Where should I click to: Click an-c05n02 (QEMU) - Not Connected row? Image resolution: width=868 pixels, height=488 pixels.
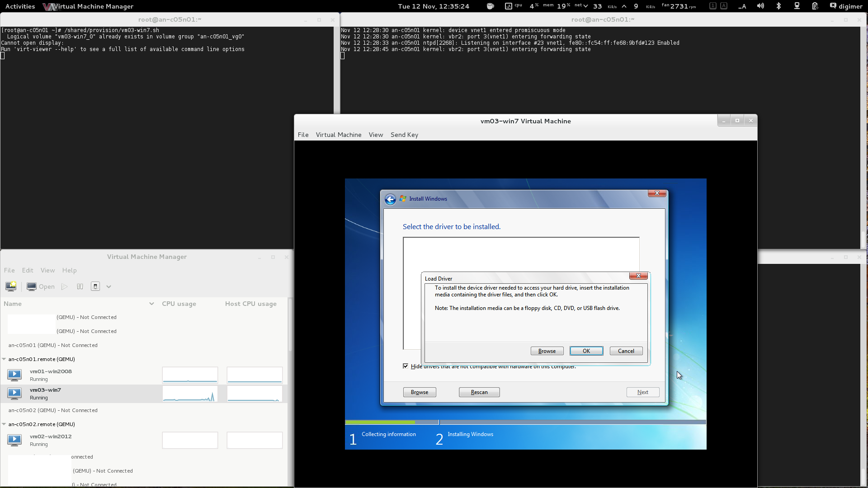coord(144,410)
